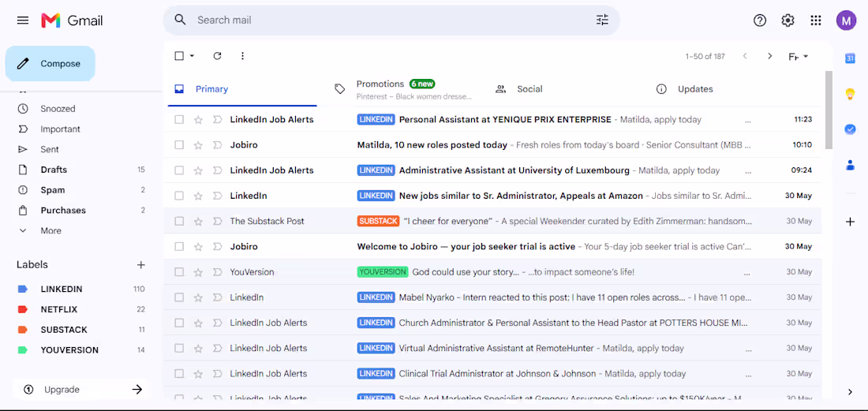The image size is (868, 411).
Task: Mark YouVersion email as important
Action: tap(217, 272)
